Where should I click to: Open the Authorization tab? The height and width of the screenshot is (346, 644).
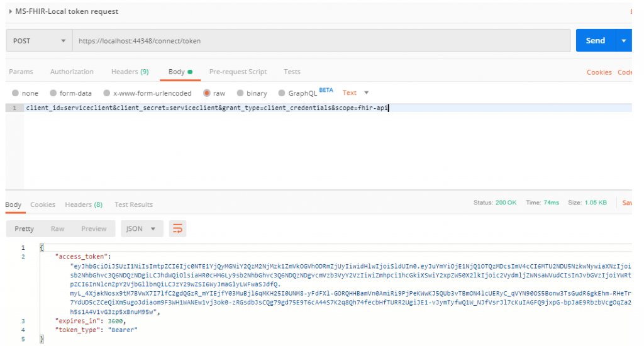coord(72,72)
